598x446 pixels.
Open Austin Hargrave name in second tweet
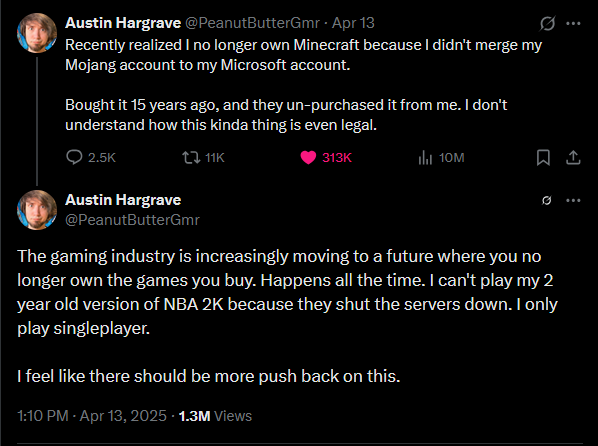[x=123, y=200]
